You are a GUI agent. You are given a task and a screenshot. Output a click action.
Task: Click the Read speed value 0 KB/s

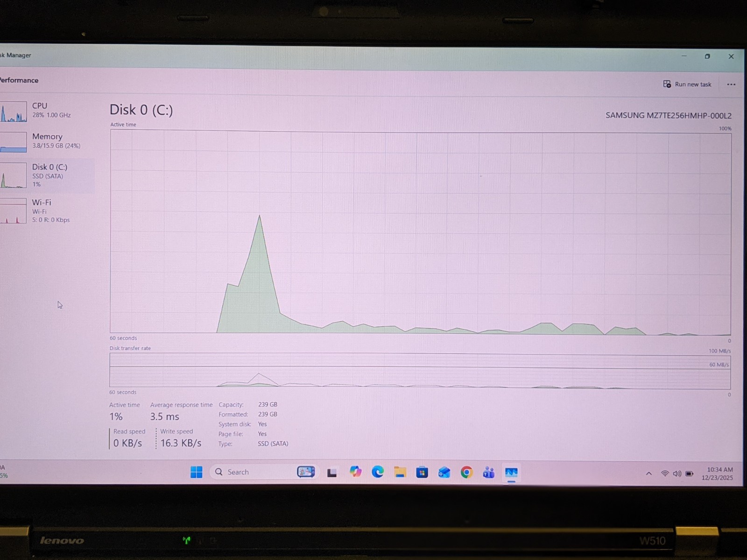pyautogui.click(x=127, y=443)
